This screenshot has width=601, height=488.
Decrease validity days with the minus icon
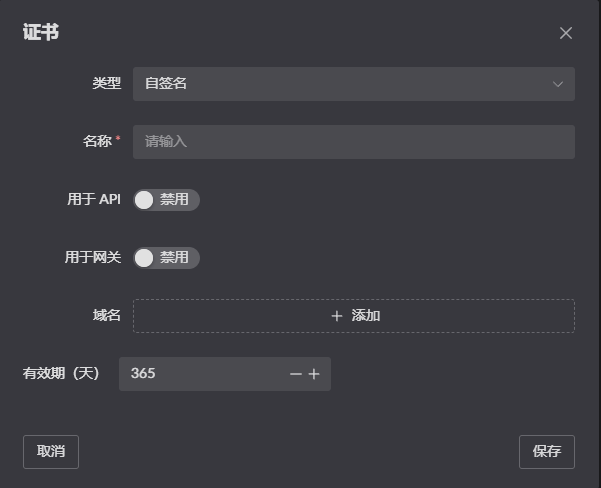click(x=296, y=374)
